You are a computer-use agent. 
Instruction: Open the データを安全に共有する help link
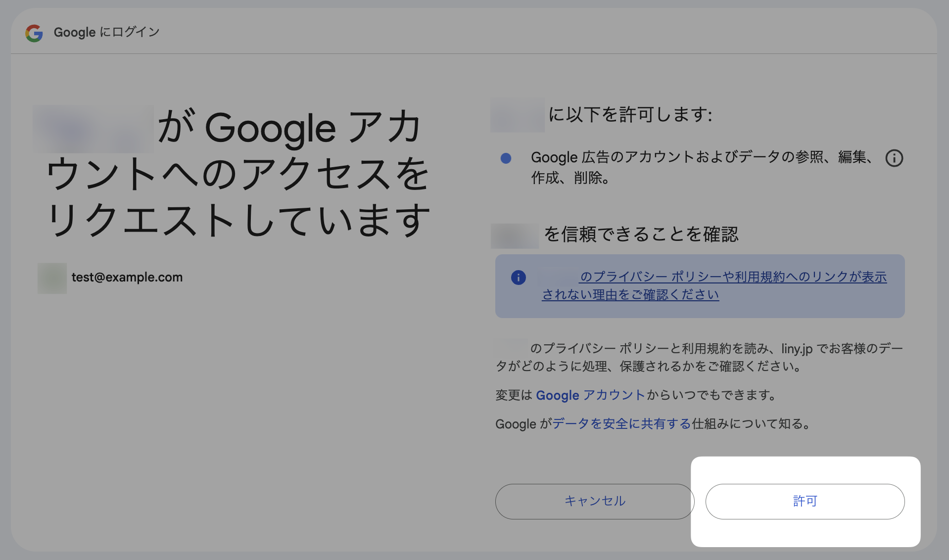pyautogui.click(x=622, y=423)
